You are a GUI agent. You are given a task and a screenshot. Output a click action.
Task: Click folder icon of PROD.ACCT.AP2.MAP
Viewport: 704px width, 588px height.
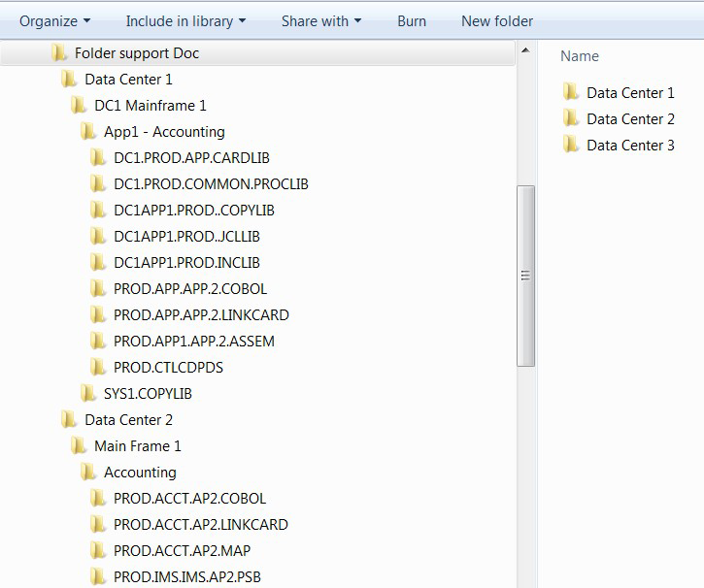(97, 550)
